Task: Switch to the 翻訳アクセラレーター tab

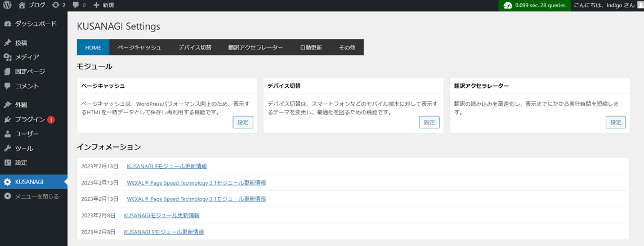Action: 256,47
